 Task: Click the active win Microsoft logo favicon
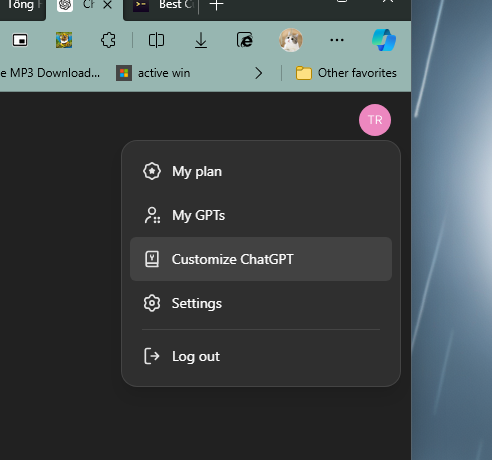coord(124,73)
